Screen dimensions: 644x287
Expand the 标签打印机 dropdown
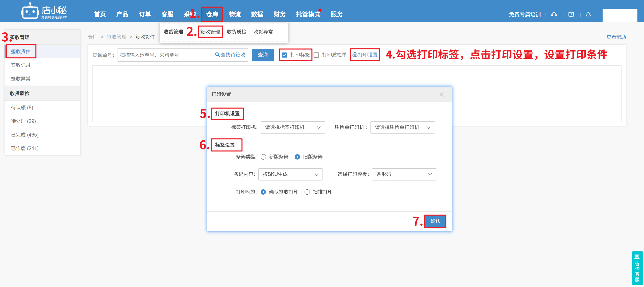[x=292, y=127]
